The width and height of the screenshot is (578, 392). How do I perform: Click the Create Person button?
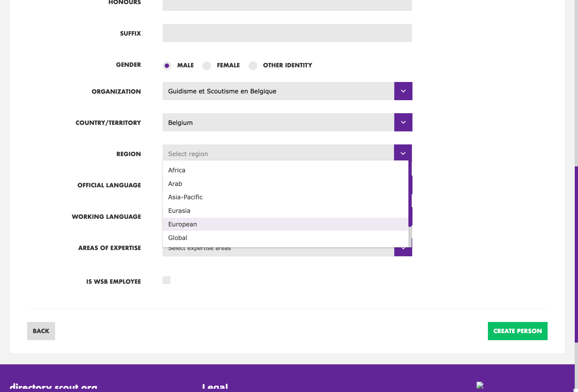[x=517, y=331]
